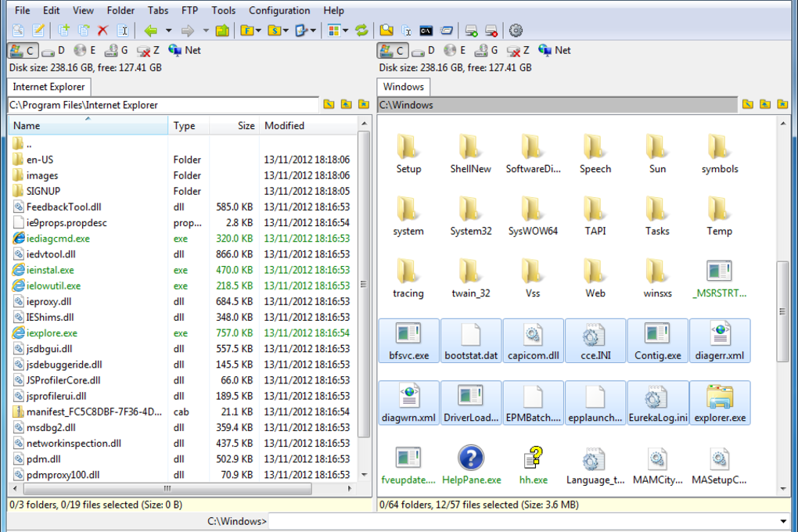Refresh the panel with the green arrows icon
Screen dimensions: 798x532
tap(362, 31)
